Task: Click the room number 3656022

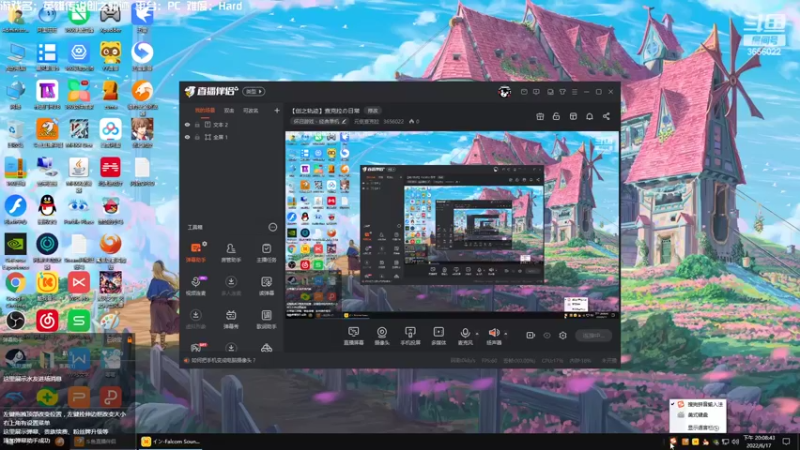Action: click(393, 121)
